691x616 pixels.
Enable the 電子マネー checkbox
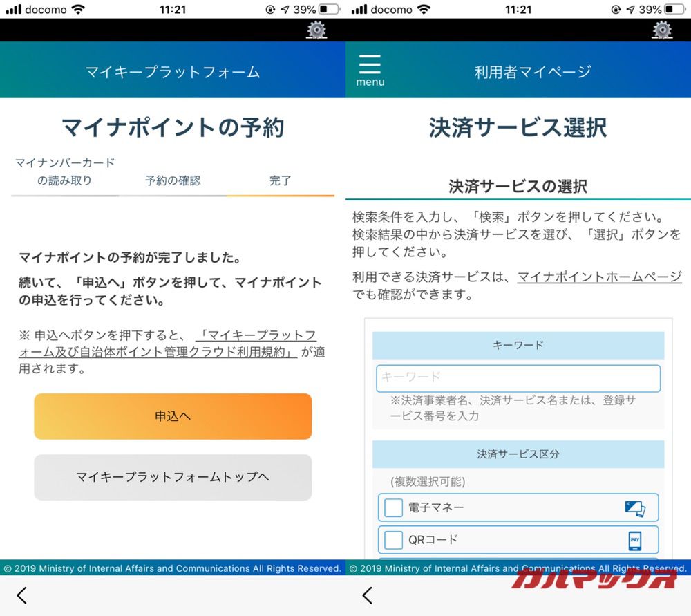(394, 508)
